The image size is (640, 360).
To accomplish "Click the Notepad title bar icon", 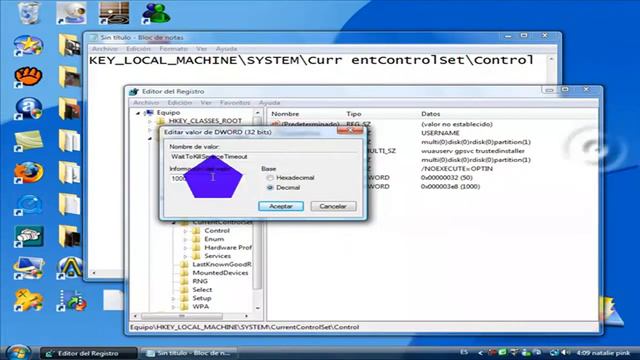I will pos(93,38).
